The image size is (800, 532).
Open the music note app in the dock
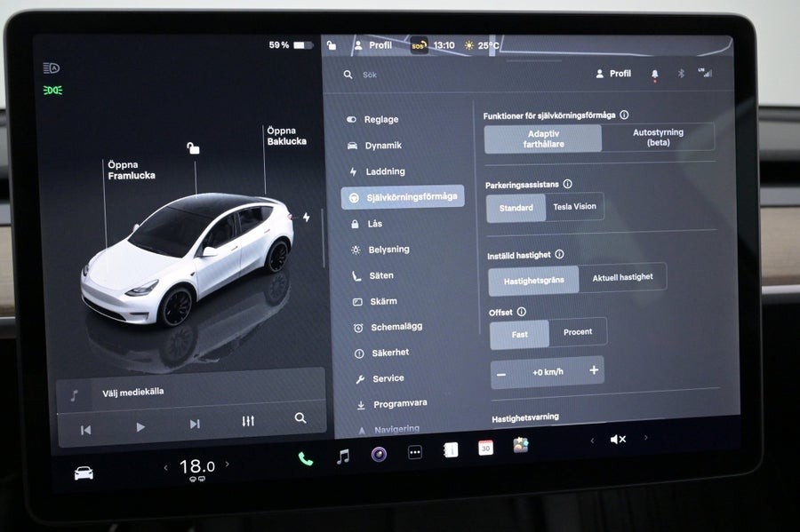point(343,457)
